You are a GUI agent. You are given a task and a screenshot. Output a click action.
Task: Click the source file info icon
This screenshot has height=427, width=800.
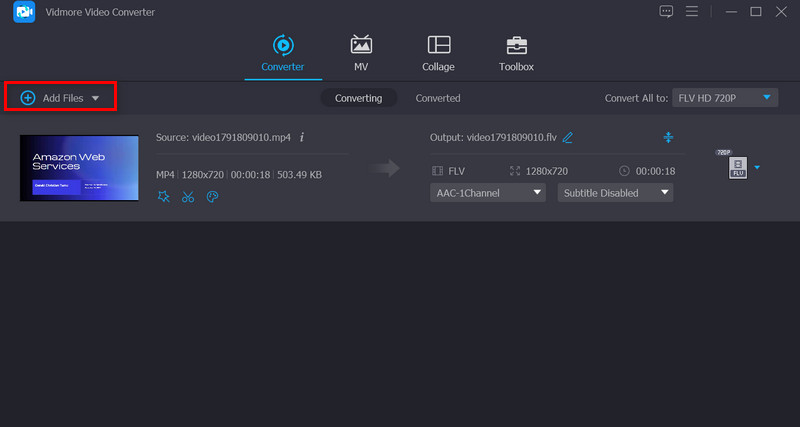[x=302, y=137]
